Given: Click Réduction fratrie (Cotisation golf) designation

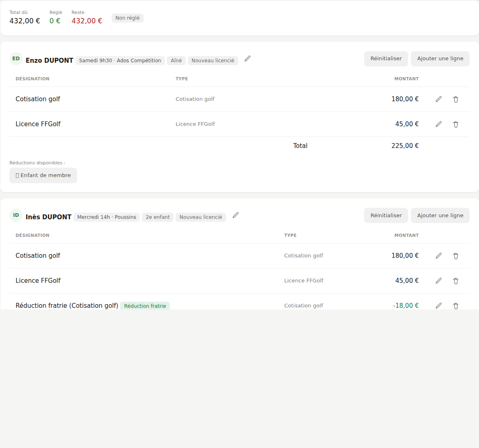Looking at the screenshot, I should [67, 306].
